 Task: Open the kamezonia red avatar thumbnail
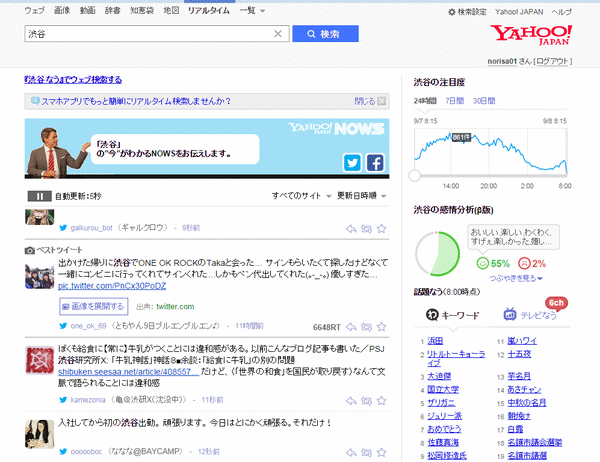(x=39, y=360)
